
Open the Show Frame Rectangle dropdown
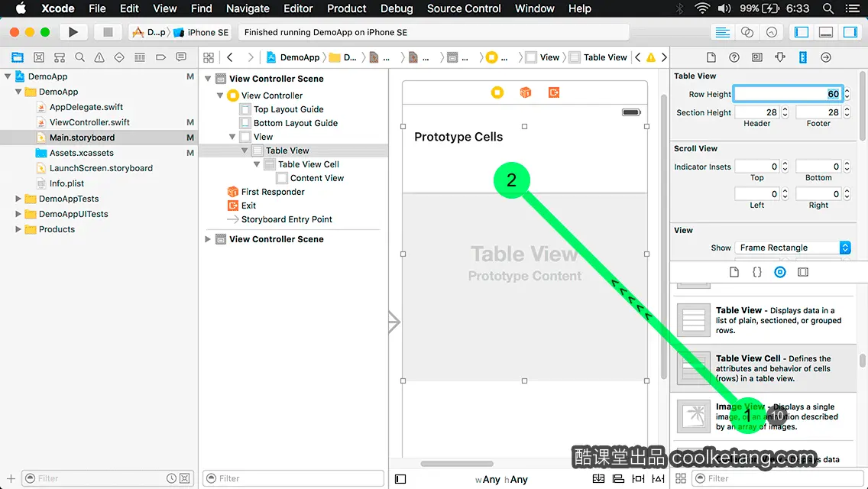(792, 248)
